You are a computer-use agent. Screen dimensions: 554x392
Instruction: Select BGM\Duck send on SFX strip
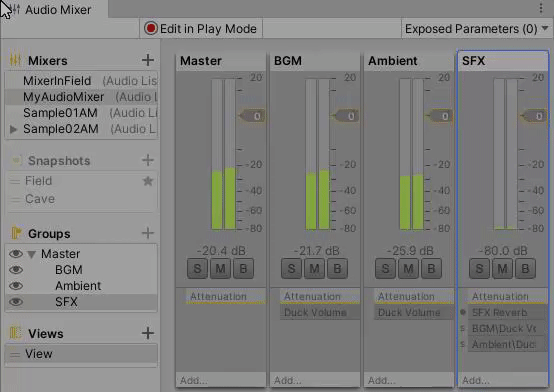pos(508,328)
